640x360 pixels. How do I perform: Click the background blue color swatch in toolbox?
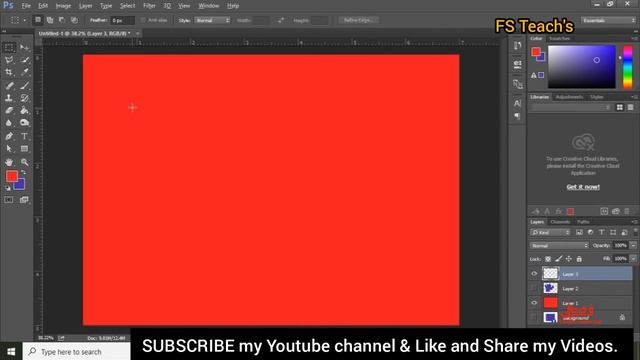tap(21, 186)
